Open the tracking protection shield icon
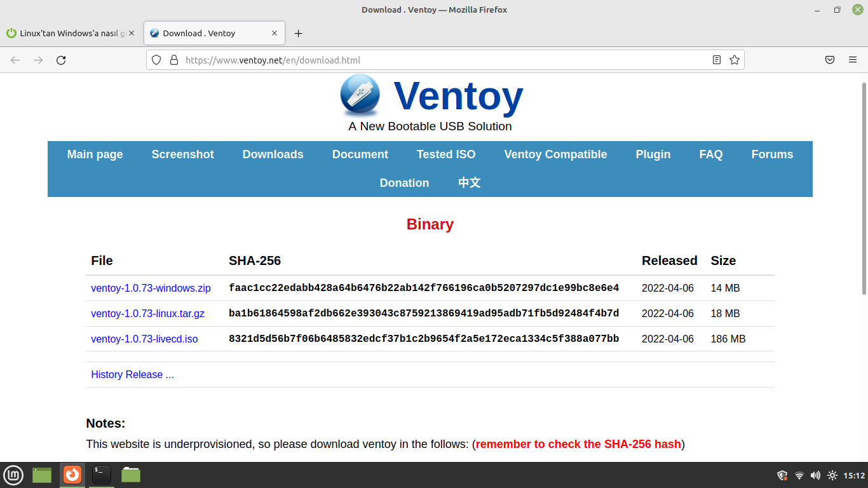The image size is (868, 488). pyautogui.click(x=156, y=60)
